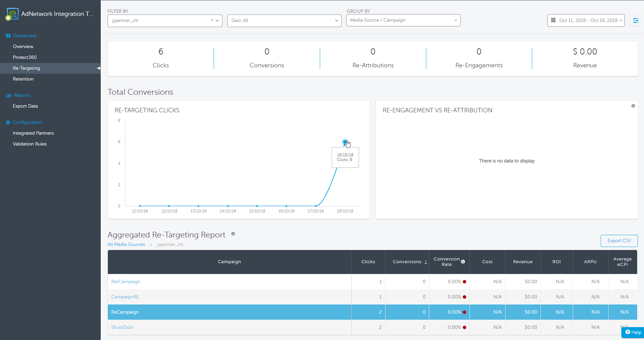Open Overview in the sidebar menu
The image size is (644, 340).
pos(23,46)
